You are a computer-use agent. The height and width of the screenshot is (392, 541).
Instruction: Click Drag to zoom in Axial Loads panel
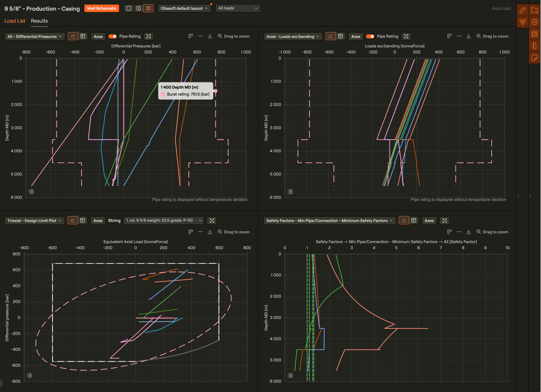click(x=492, y=36)
